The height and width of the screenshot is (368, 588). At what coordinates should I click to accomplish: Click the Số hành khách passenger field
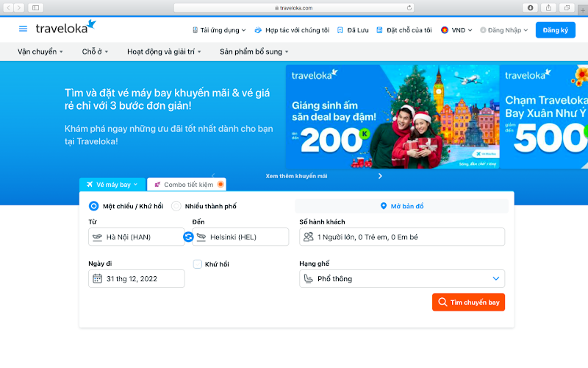pyautogui.click(x=402, y=237)
